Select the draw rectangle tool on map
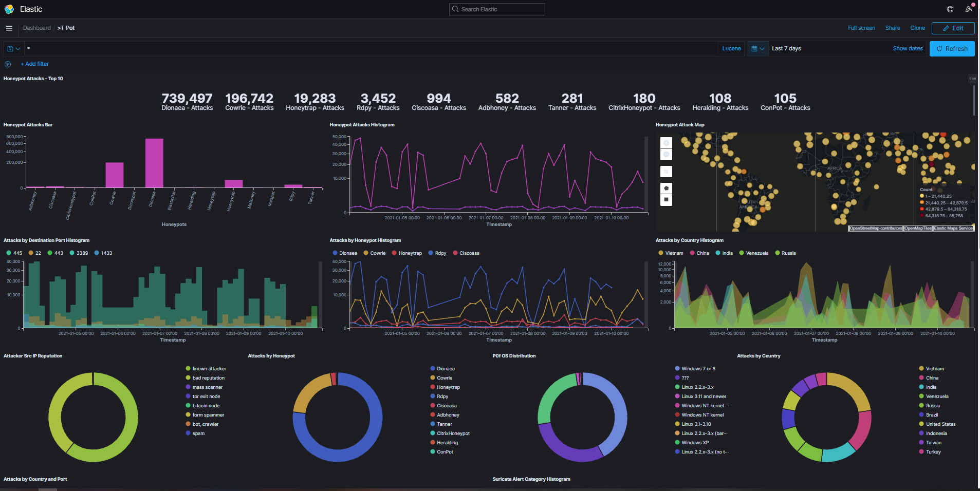The height and width of the screenshot is (491, 980). tap(666, 199)
